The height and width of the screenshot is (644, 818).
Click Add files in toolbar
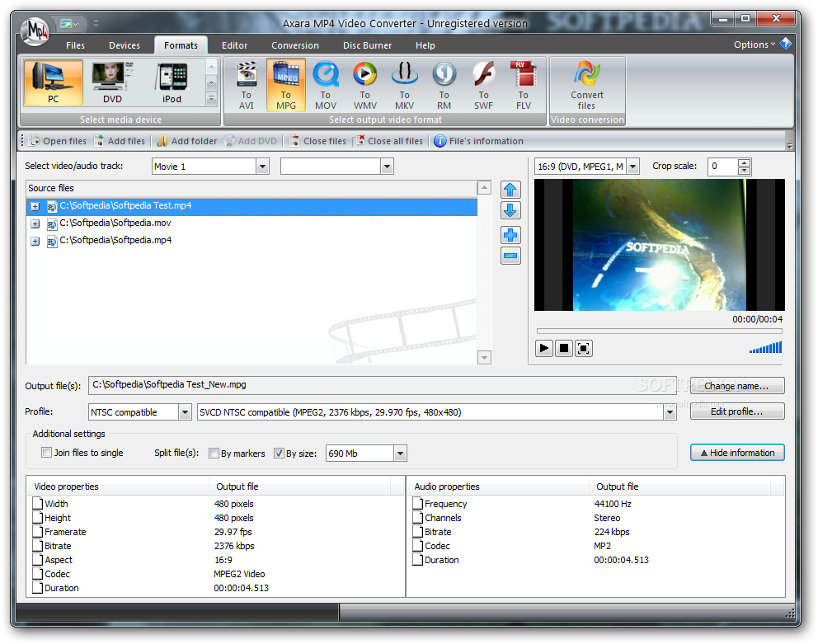pyautogui.click(x=120, y=141)
